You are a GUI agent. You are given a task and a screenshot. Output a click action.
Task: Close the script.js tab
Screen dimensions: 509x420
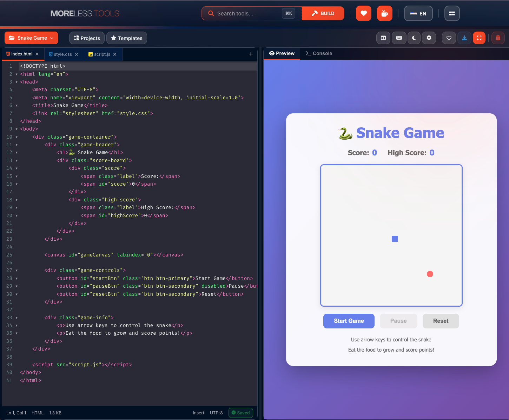click(x=115, y=54)
